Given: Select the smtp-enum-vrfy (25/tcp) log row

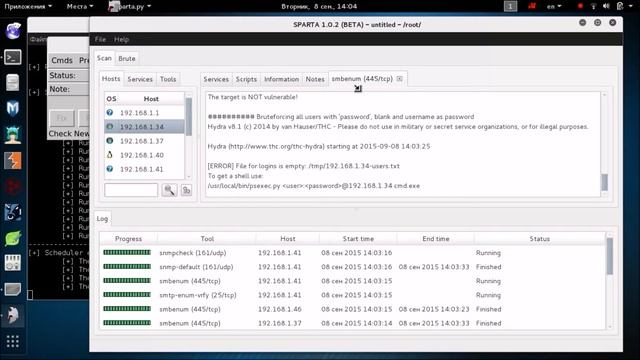Looking at the screenshot, I should pos(353,295).
